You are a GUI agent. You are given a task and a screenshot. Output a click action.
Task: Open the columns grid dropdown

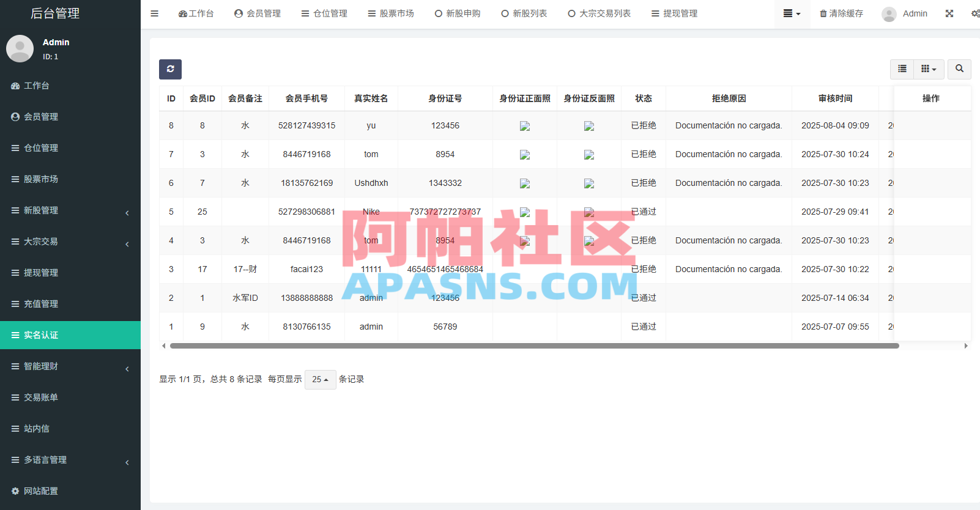click(929, 69)
